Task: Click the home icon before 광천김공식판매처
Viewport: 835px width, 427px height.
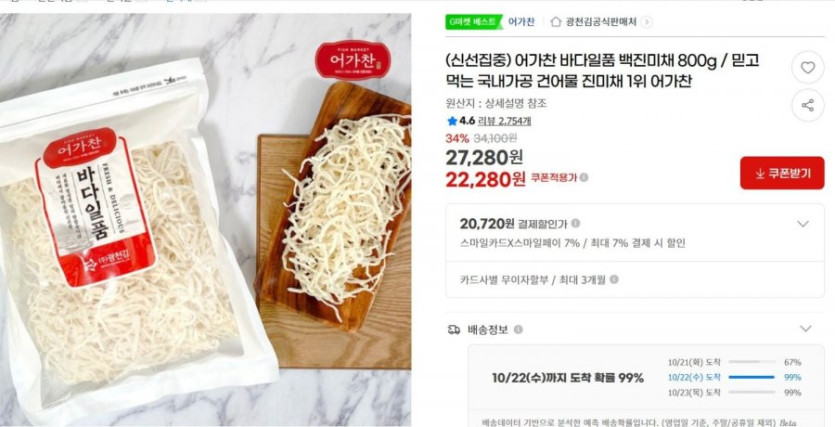Action: point(555,22)
